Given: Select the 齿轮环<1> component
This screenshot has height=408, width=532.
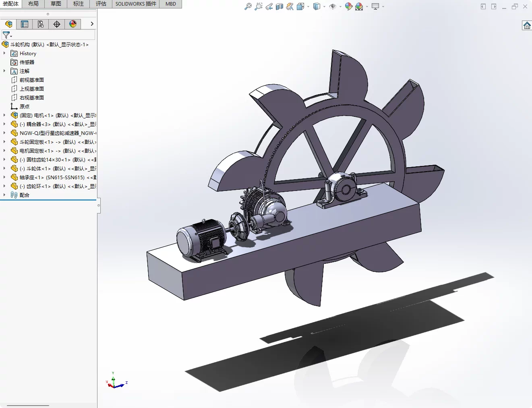Looking at the screenshot, I should click(x=54, y=186).
